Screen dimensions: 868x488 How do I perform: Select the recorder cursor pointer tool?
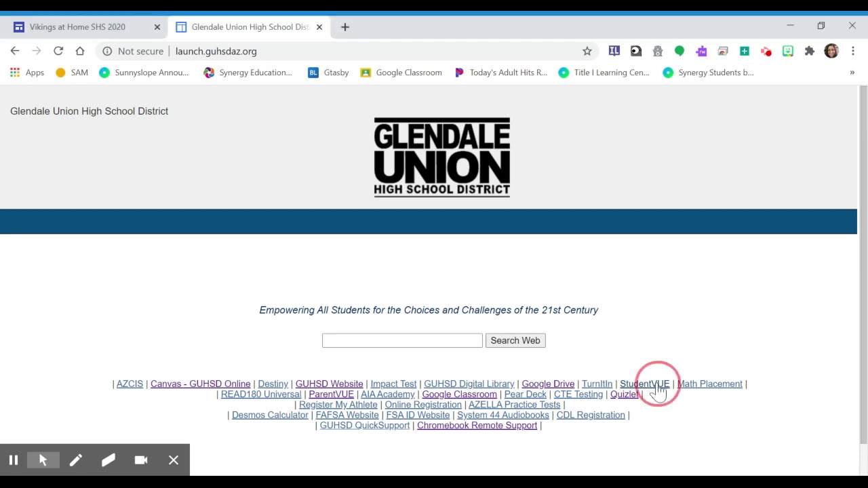pyautogui.click(x=43, y=460)
